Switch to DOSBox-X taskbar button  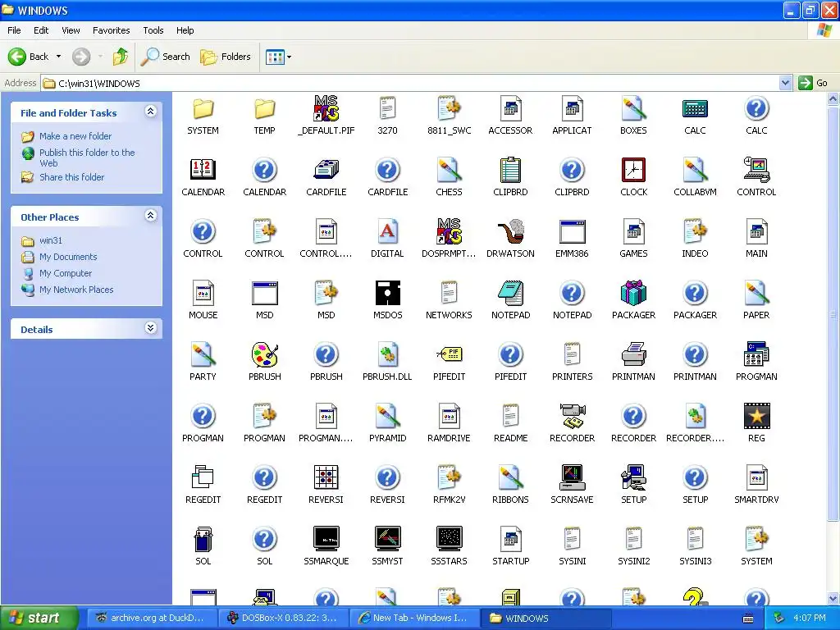[x=283, y=618]
